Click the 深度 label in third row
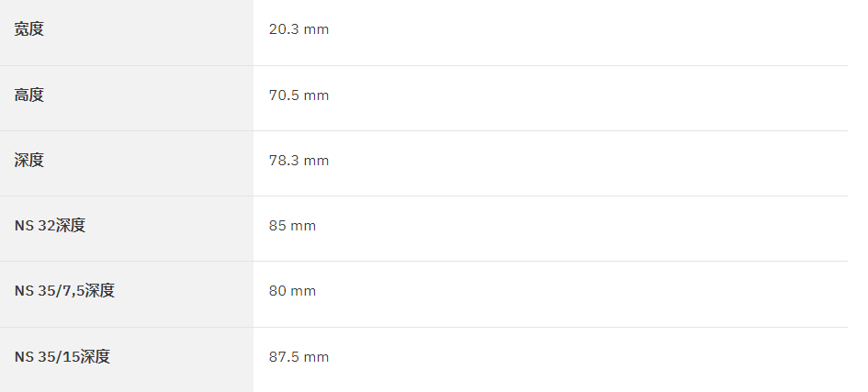This screenshot has height=392, width=868. (28, 161)
